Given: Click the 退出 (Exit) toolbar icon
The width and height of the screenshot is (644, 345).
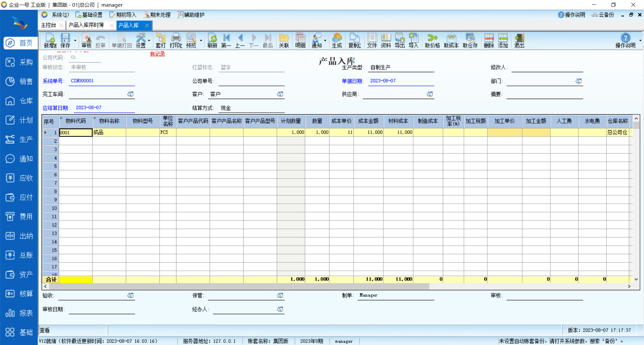Looking at the screenshot, I should point(519,41).
